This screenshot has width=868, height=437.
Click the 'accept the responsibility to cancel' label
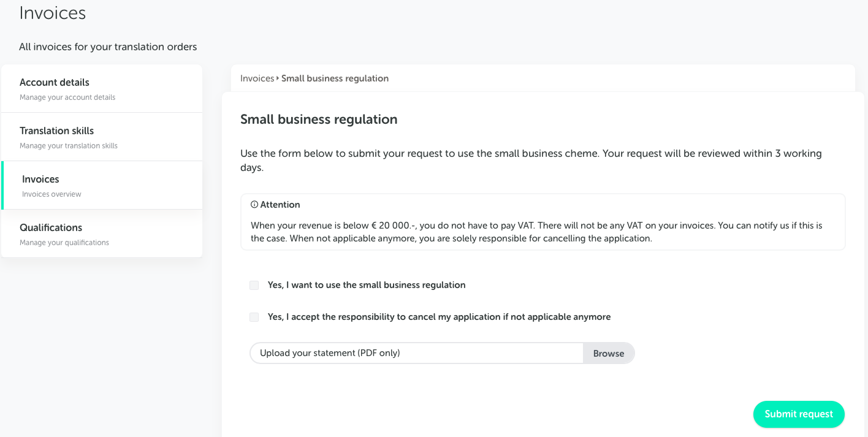[439, 317]
